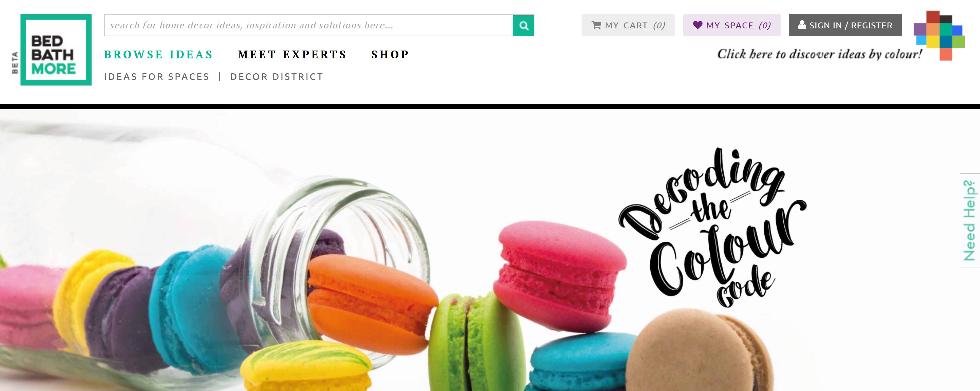Open the Need Help side tab
Image resolution: width=980 pixels, height=391 pixels.
click(x=969, y=220)
